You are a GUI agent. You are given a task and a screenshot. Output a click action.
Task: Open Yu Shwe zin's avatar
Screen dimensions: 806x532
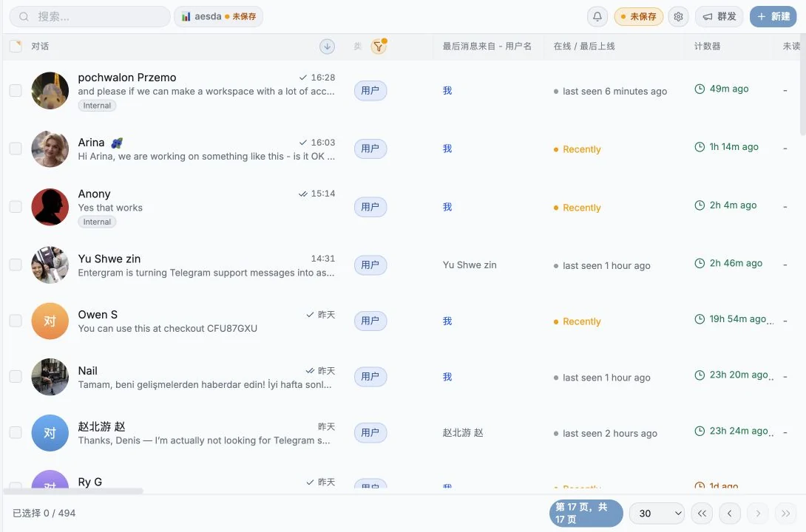(x=50, y=265)
